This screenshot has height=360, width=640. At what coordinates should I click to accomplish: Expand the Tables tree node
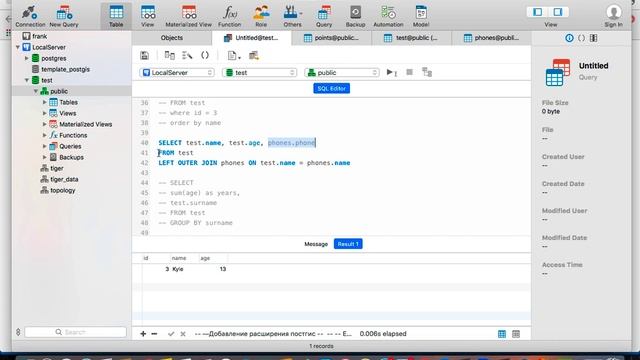[x=44, y=102]
